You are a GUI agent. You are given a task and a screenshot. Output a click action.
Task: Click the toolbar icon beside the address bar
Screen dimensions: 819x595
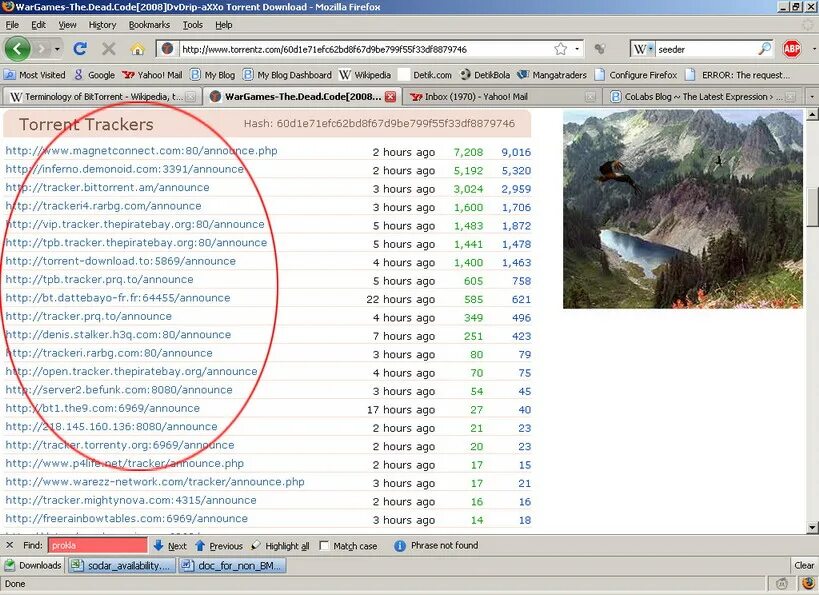pyautogui.click(x=600, y=49)
